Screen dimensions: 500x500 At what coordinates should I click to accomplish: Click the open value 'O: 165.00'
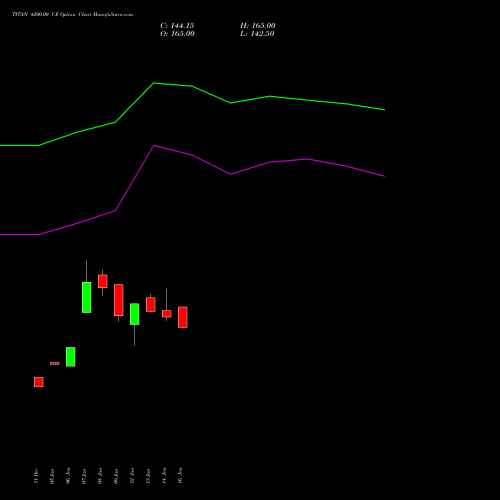[x=177, y=34]
